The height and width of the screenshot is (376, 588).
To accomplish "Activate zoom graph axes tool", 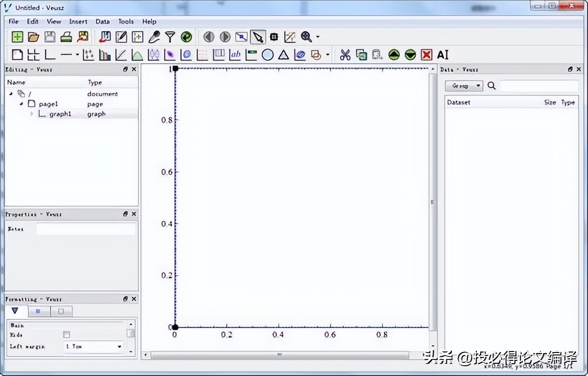I will [x=290, y=37].
